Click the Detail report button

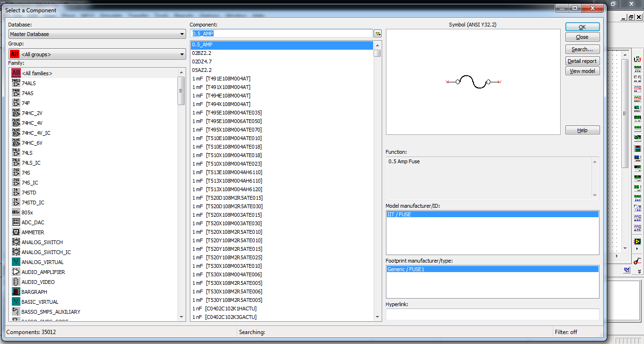pos(582,61)
